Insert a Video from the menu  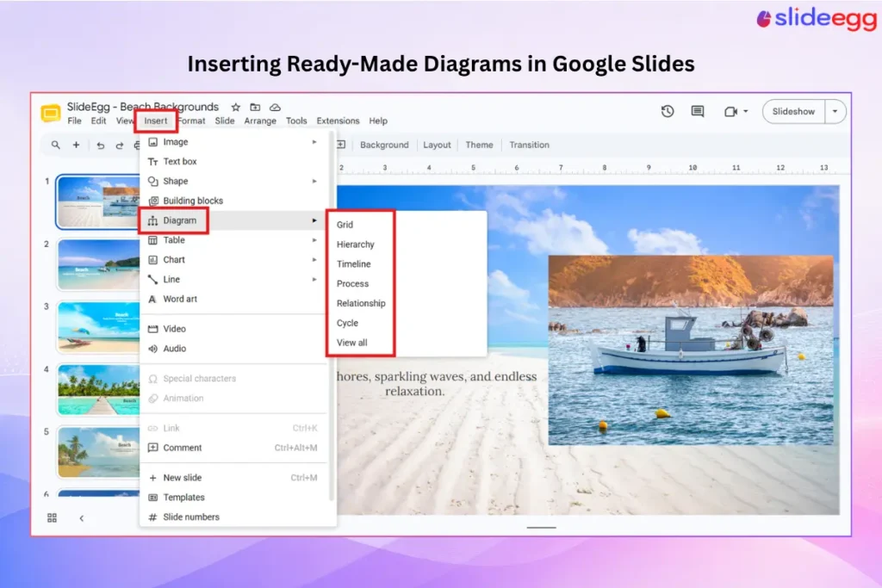tap(233, 329)
